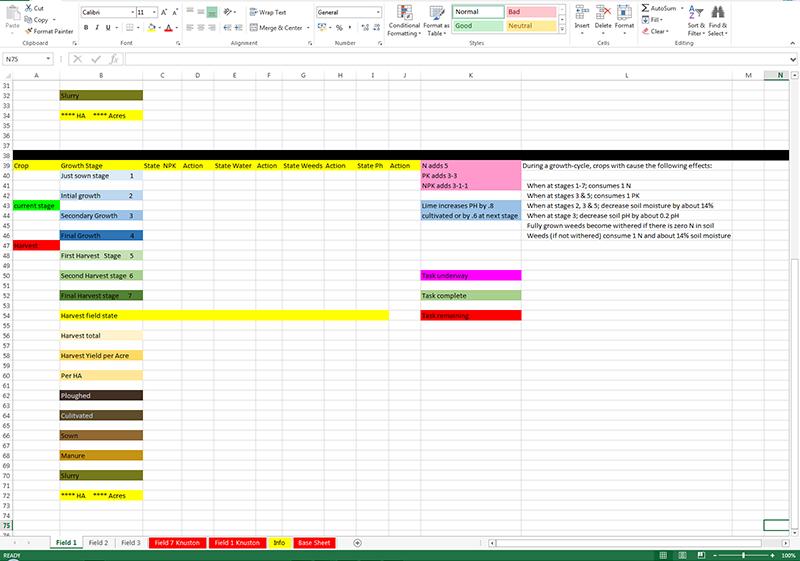800x561 pixels.
Task: Apply bold formatting
Action: click(x=85, y=28)
